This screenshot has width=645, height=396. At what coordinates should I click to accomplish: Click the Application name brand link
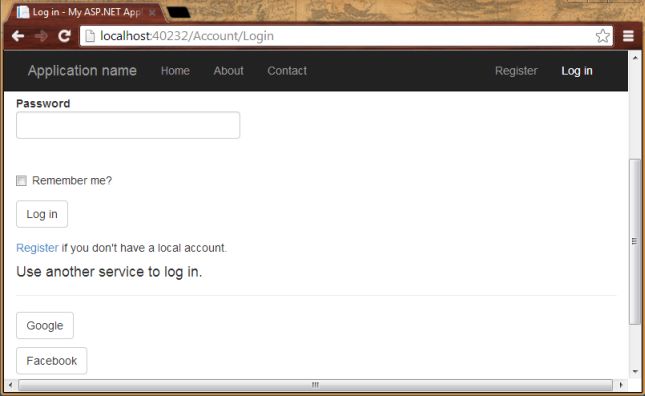click(82, 71)
